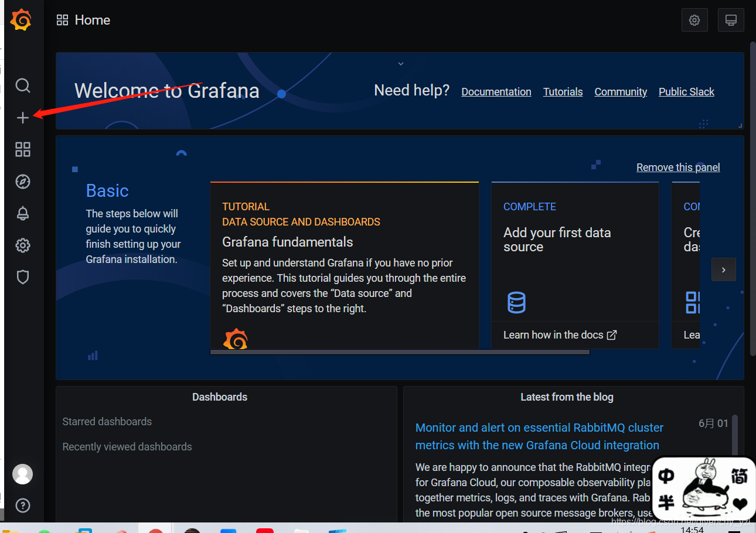Open the Community link
Screen dimensions: 756x533
pos(621,92)
